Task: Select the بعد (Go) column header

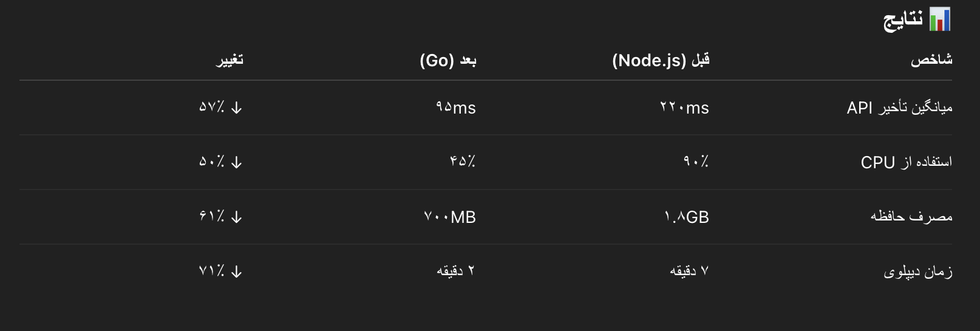Action: click(448, 60)
